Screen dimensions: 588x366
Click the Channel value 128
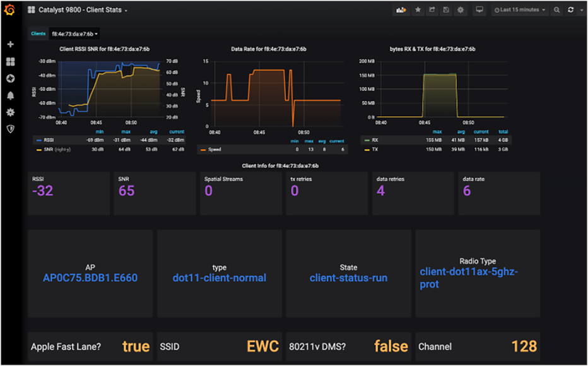524,346
